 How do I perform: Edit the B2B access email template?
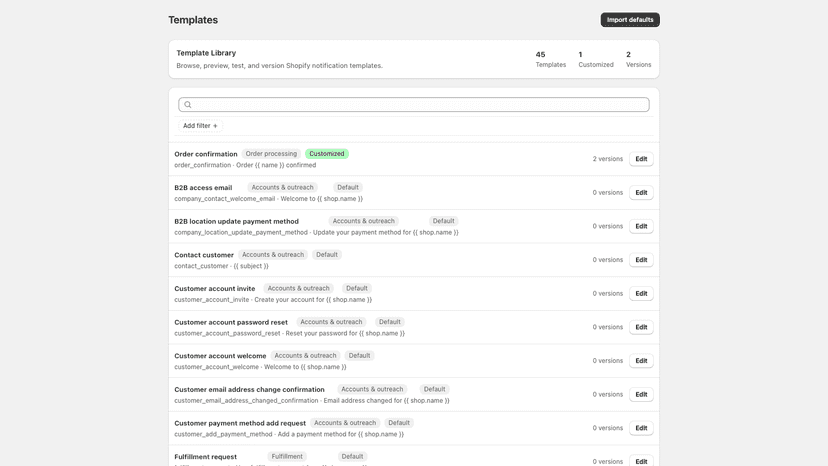(x=641, y=193)
